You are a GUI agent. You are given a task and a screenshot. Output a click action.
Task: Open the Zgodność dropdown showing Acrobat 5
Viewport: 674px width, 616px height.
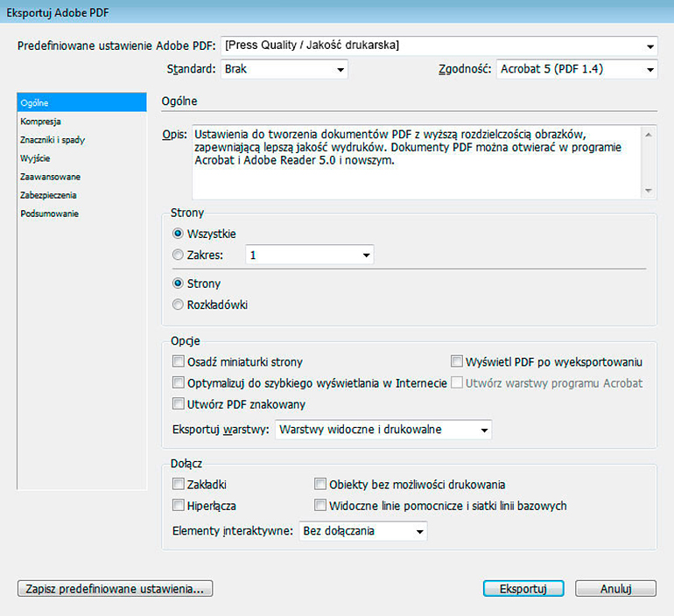(577, 69)
